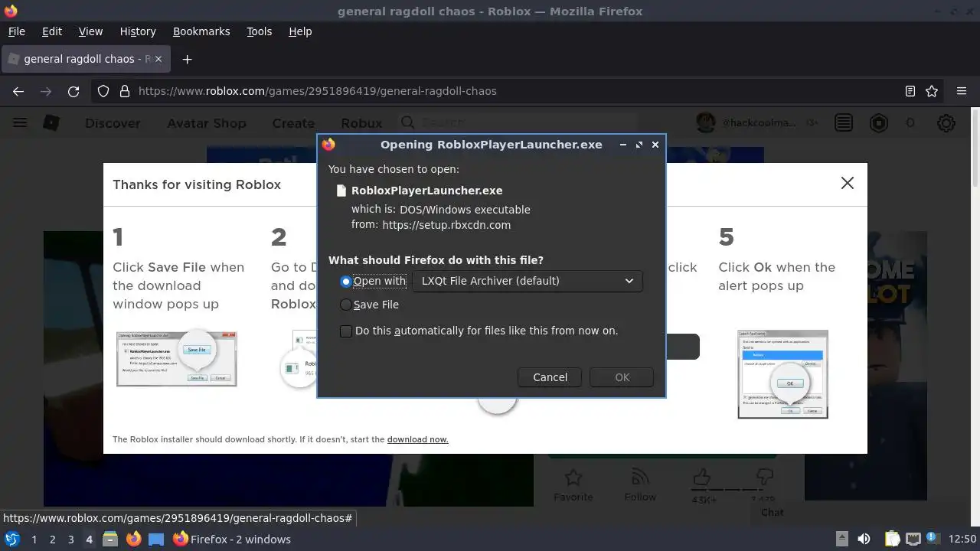
Task: Open the View menu
Action: point(90,31)
